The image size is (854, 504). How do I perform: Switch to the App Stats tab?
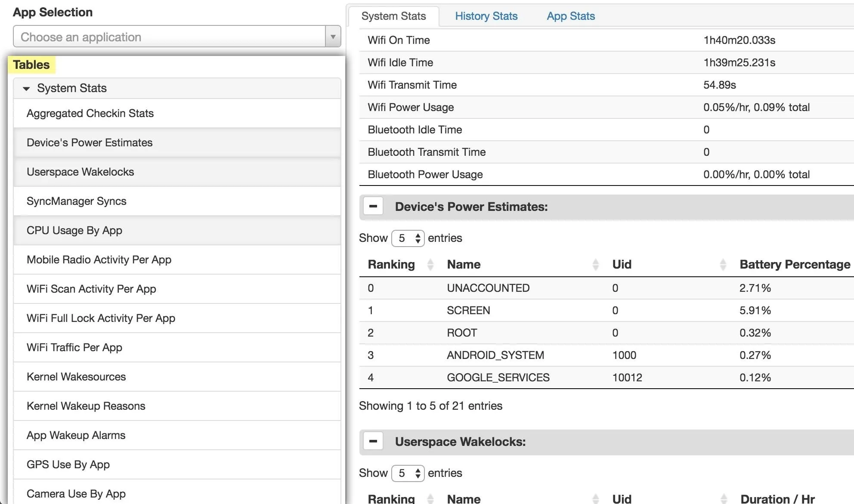pos(571,16)
